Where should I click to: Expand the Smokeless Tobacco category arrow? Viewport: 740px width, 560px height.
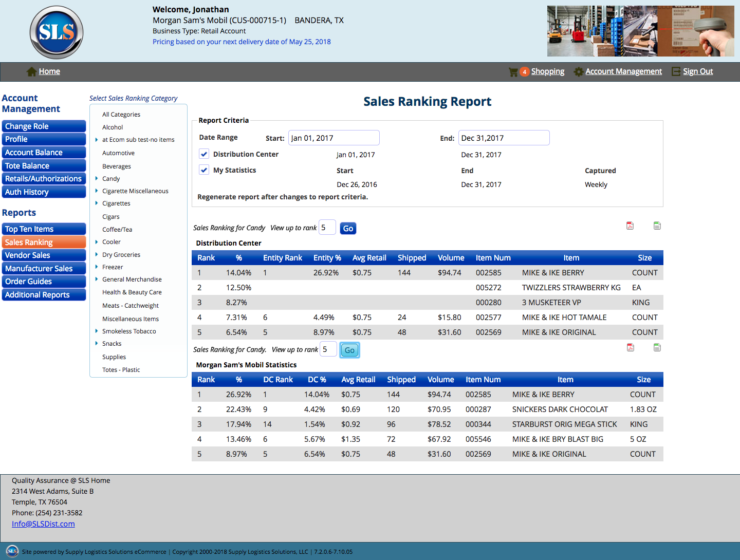(96, 331)
